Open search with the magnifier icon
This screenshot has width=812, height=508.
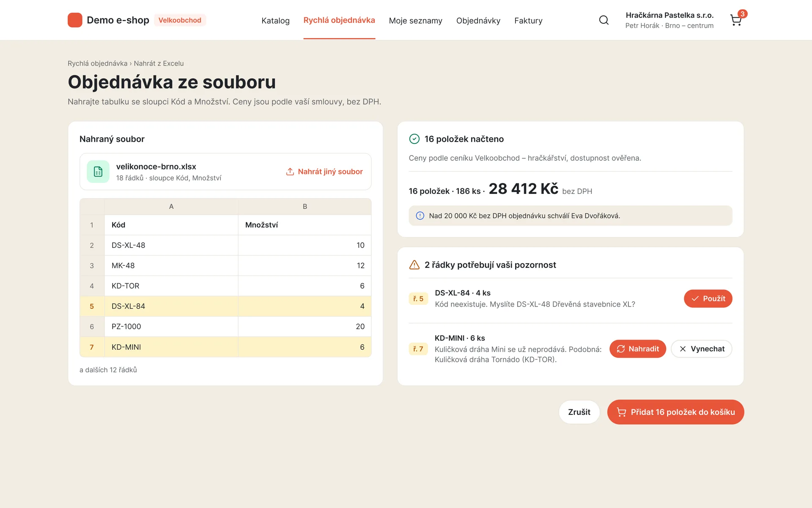click(604, 20)
